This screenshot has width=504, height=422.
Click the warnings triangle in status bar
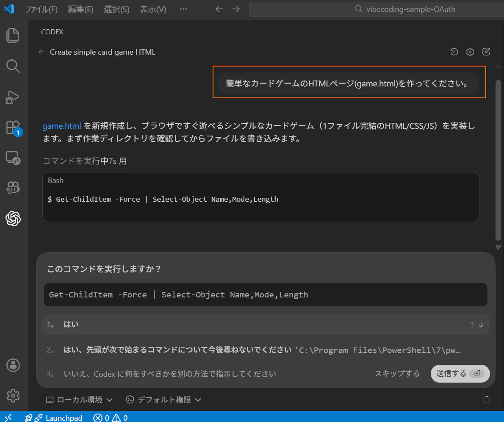[116, 418]
